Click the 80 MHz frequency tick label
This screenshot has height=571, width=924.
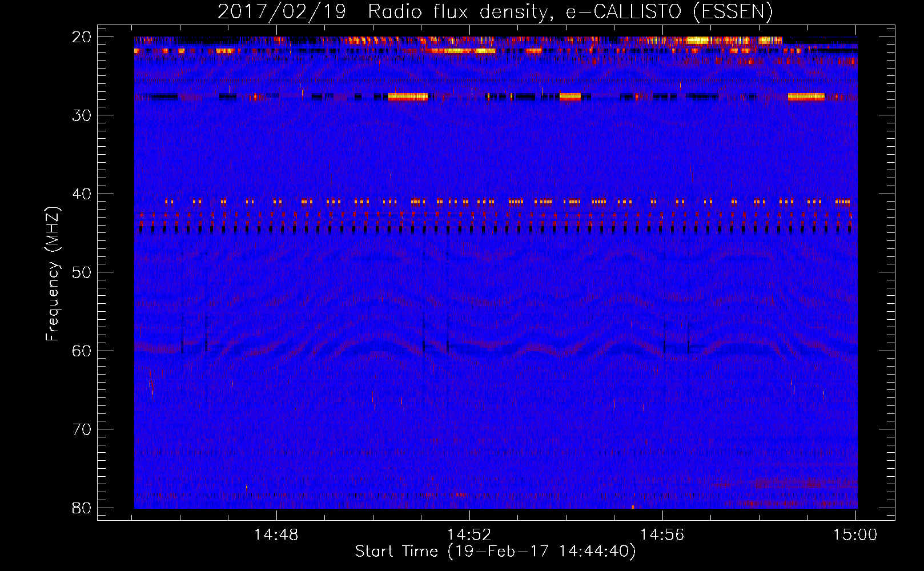tap(82, 508)
